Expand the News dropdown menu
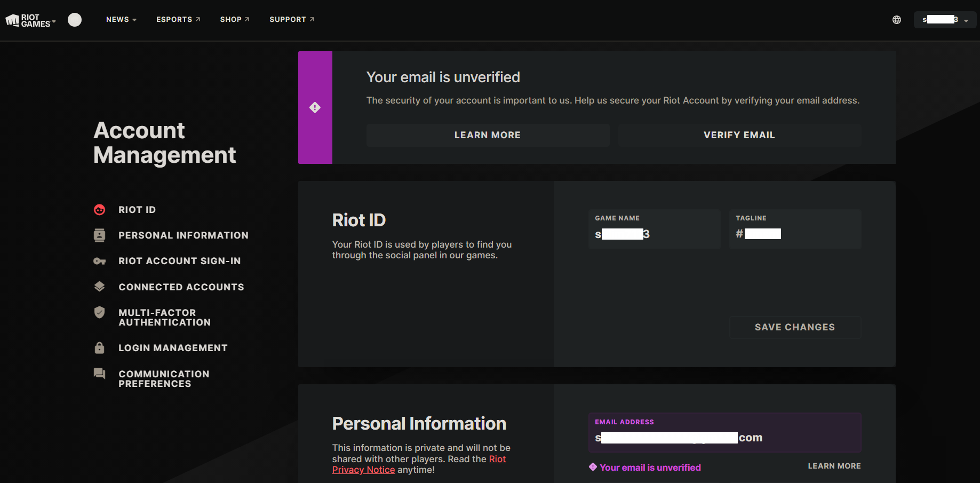The image size is (980, 483). click(x=121, y=20)
